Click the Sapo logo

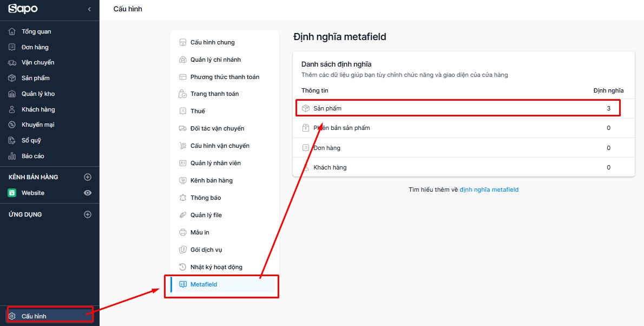23,9
